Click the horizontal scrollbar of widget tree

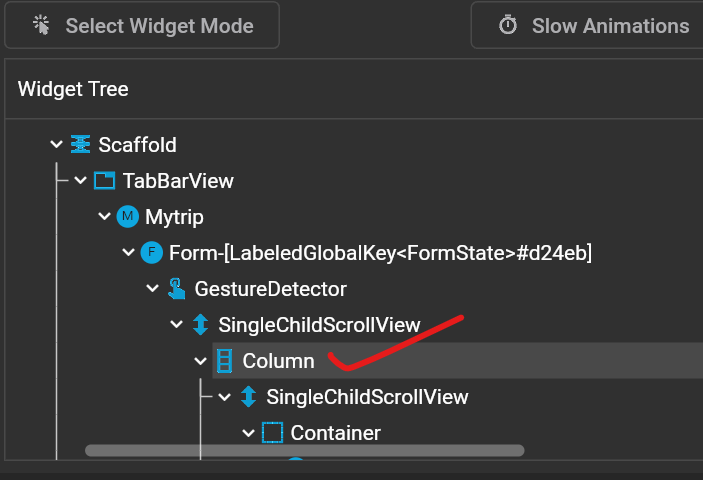305,451
